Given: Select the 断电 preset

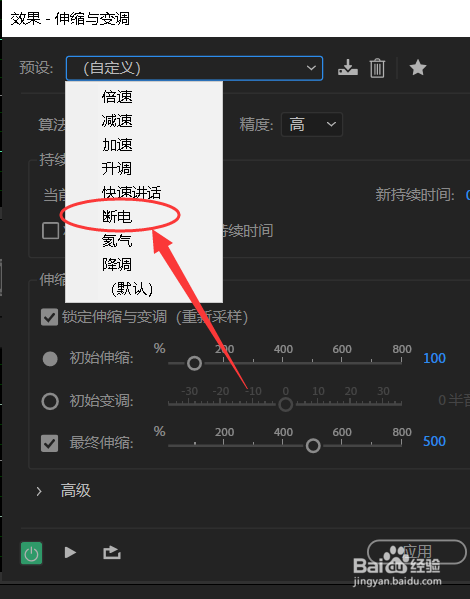Looking at the screenshot, I should (x=144, y=217).
